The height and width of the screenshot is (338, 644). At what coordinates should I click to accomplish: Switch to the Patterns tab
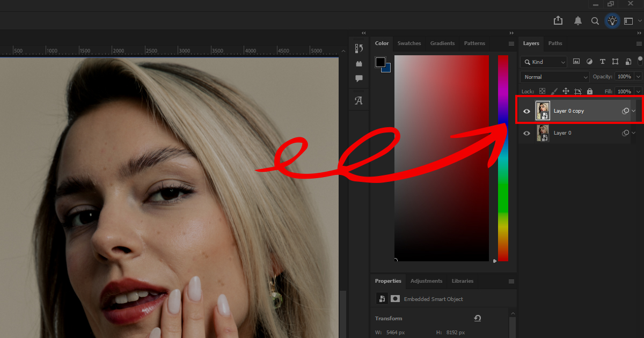pyautogui.click(x=474, y=43)
